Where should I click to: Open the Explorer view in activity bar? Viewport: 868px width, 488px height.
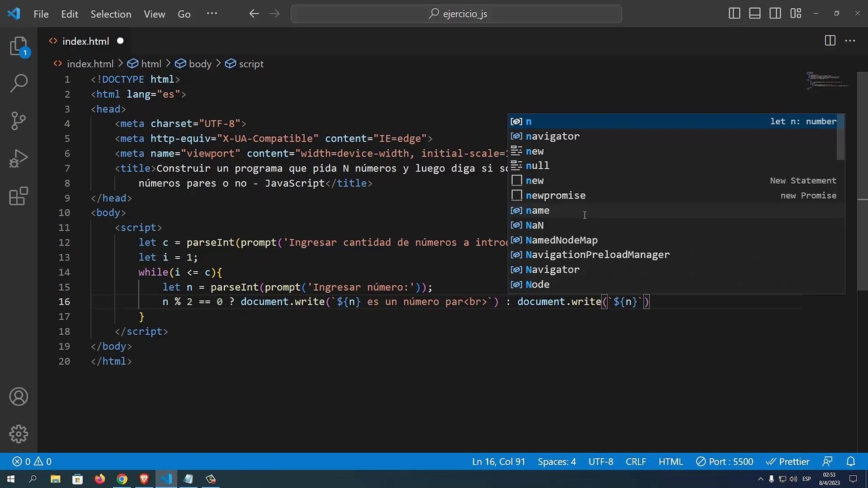click(x=19, y=46)
